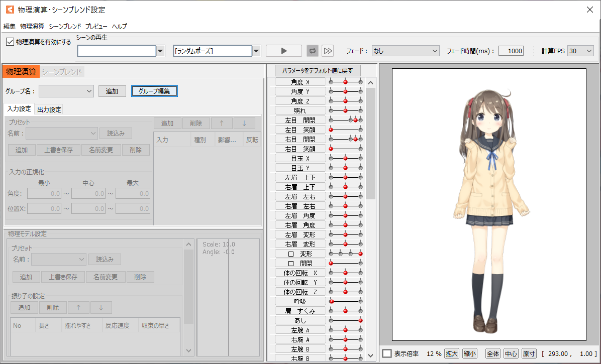
Task: Click the 拡大 zoom-in button
Action: (452, 353)
